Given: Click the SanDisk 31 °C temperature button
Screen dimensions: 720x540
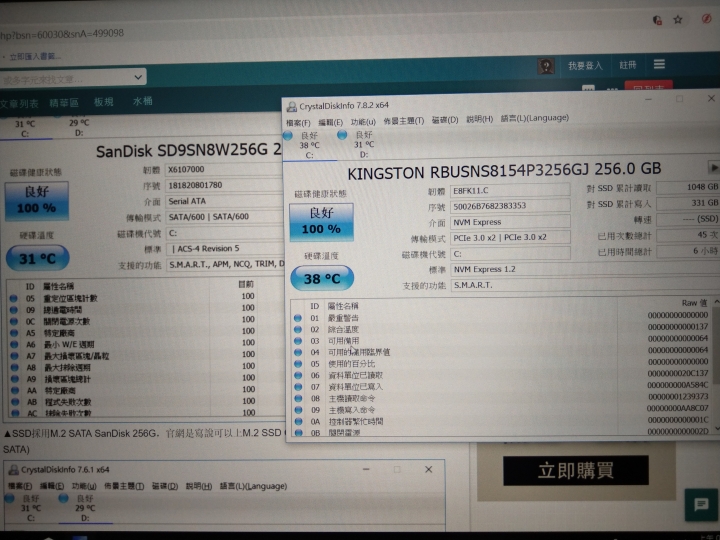Looking at the screenshot, I should [x=38, y=259].
